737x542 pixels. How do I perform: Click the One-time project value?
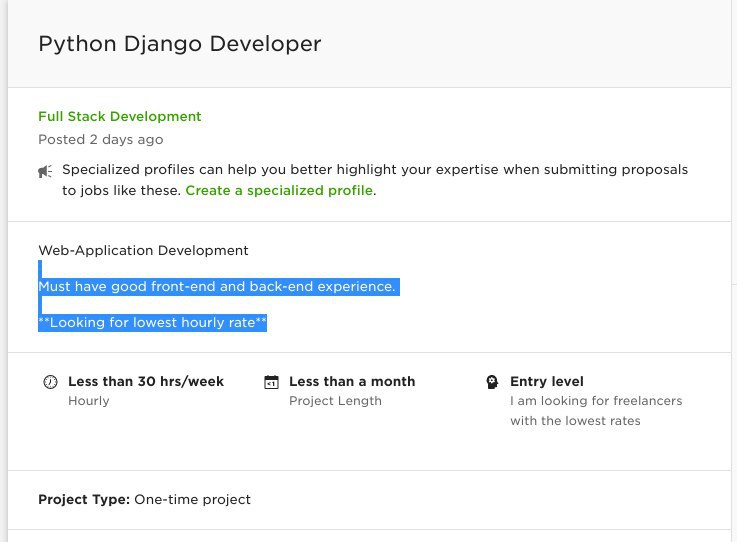pos(192,499)
